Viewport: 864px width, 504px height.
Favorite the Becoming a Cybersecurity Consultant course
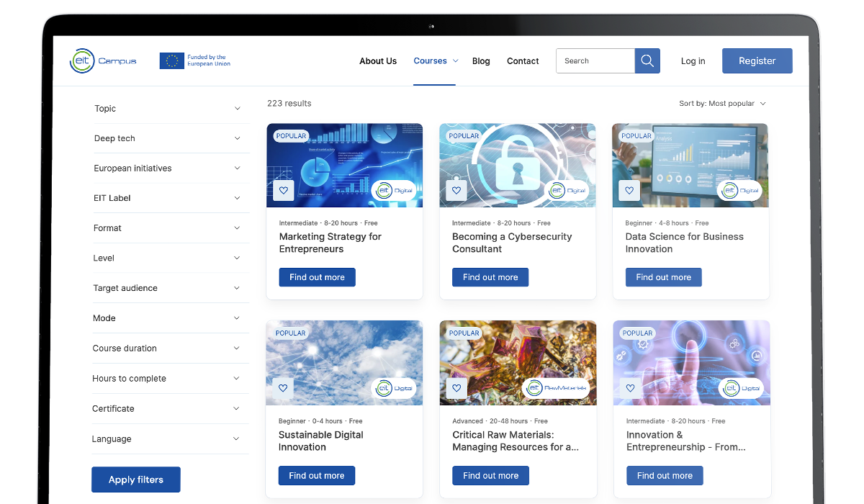coord(456,190)
